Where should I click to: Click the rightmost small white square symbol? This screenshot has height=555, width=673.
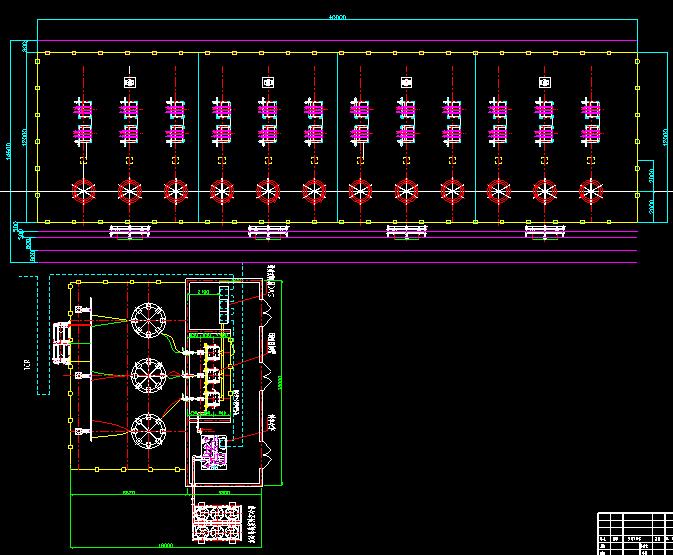545,83
